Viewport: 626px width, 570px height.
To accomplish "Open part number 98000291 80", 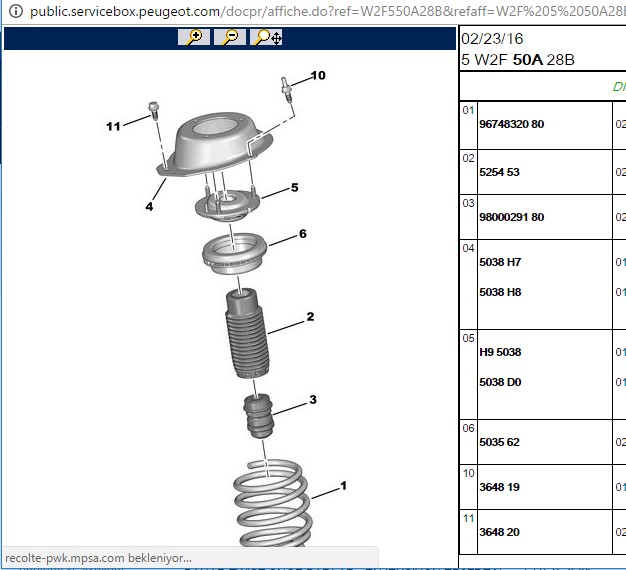I will tap(511, 217).
